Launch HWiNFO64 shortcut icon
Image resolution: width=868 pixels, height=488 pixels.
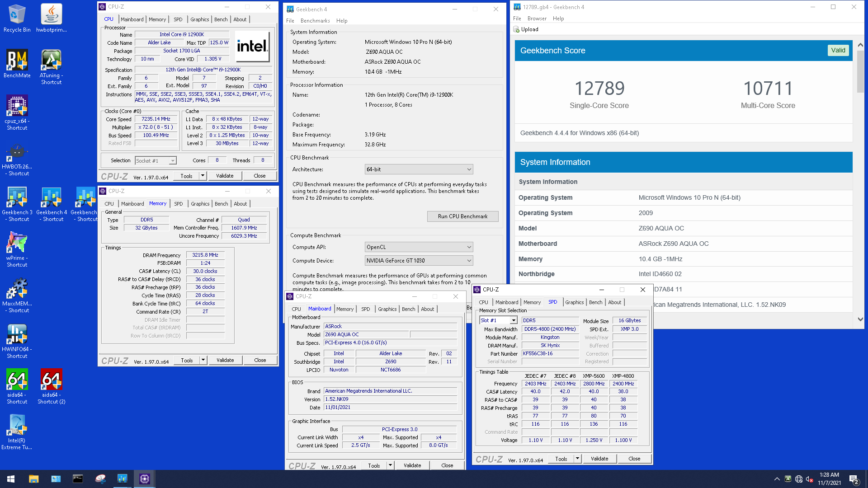(x=17, y=341)
